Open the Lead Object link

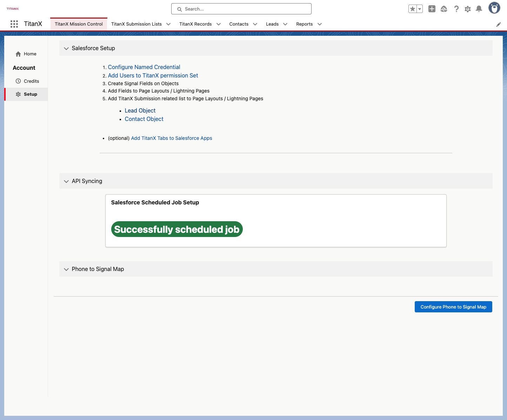pyautogui.click(x=140, y=110)
